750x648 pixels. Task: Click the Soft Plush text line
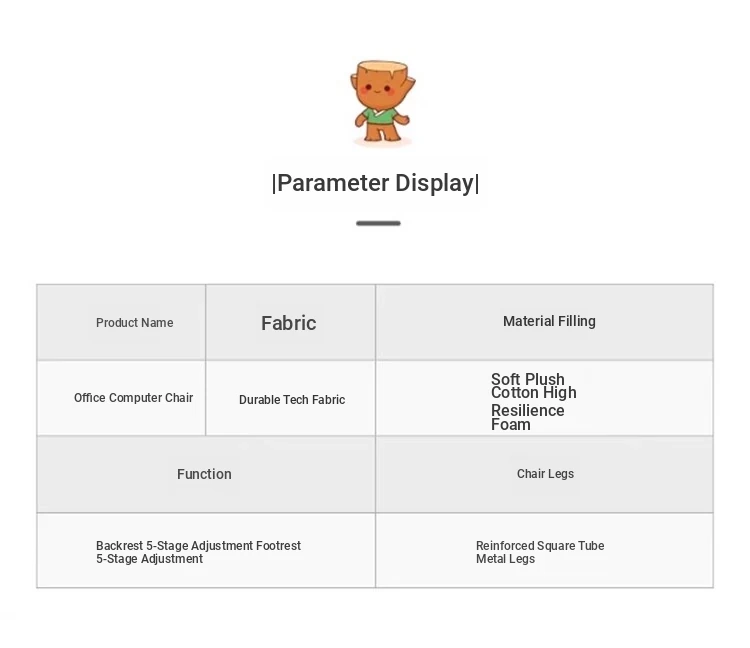coord(528,379)
